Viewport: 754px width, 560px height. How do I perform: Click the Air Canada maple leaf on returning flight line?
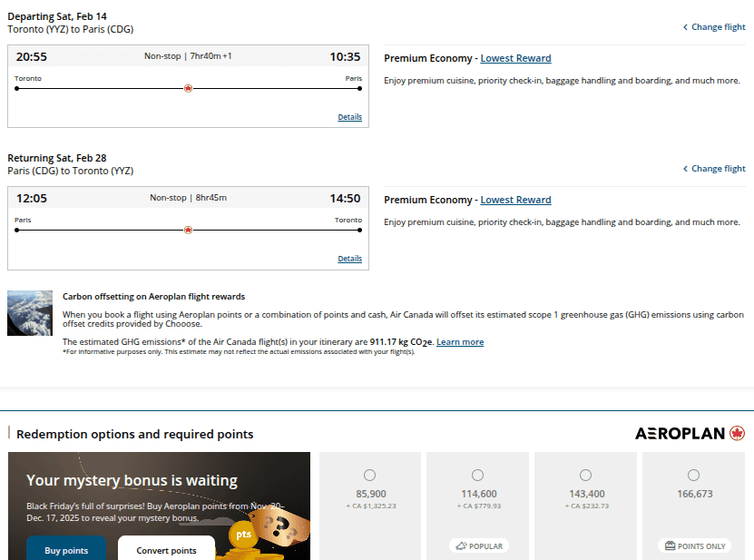click(188, 230)
